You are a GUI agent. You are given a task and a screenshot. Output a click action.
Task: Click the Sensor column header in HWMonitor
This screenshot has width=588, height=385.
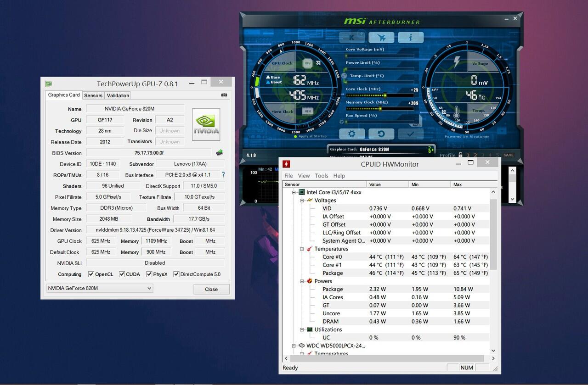324,184
